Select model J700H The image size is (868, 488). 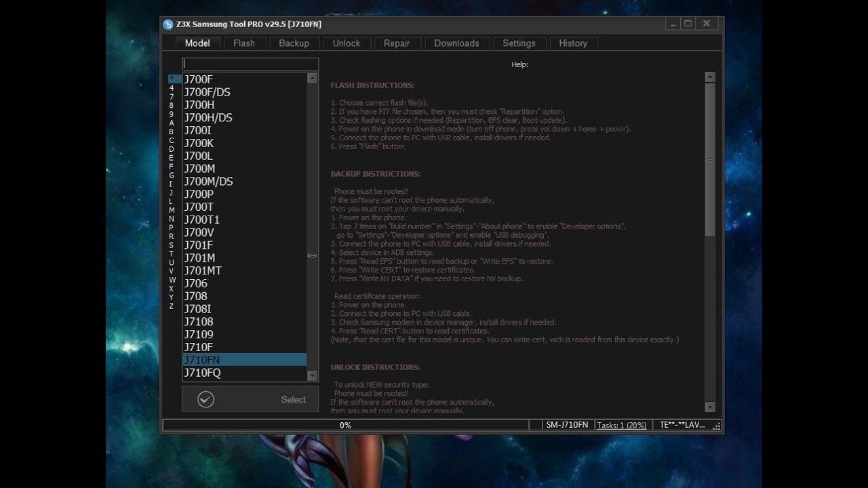pos(244,105)
